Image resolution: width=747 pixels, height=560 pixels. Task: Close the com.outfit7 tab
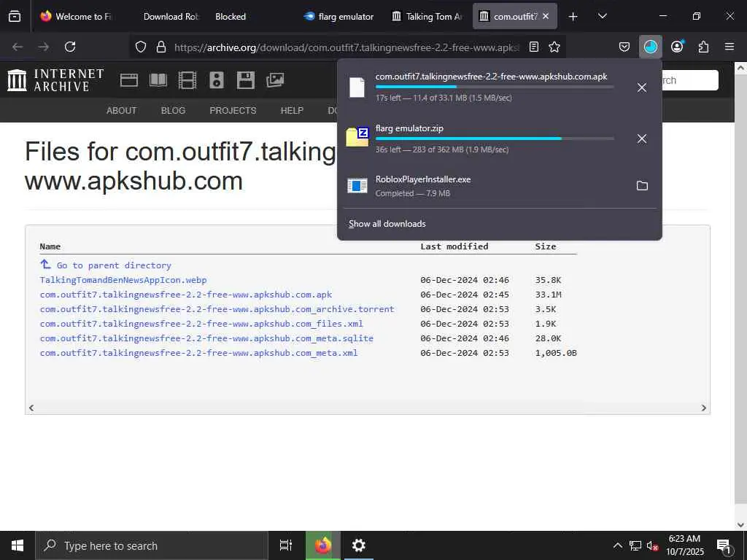click(x=546, y=16)
